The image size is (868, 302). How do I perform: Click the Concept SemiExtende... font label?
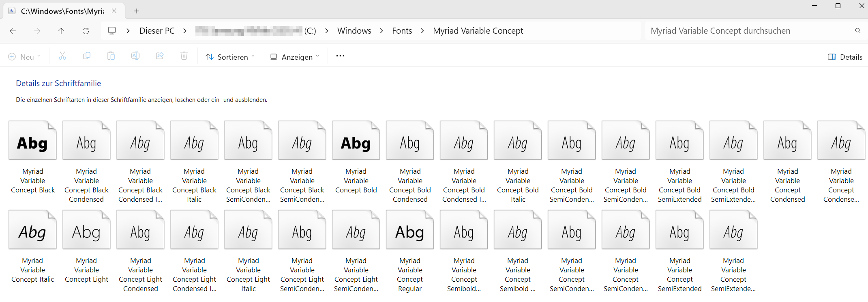pyautogui.click(x=733, y=275)
